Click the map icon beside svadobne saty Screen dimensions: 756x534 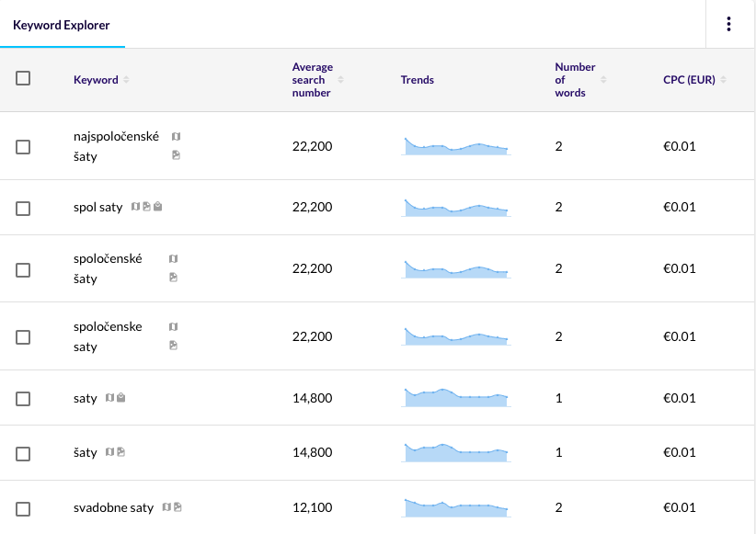(x=166, y=507)
